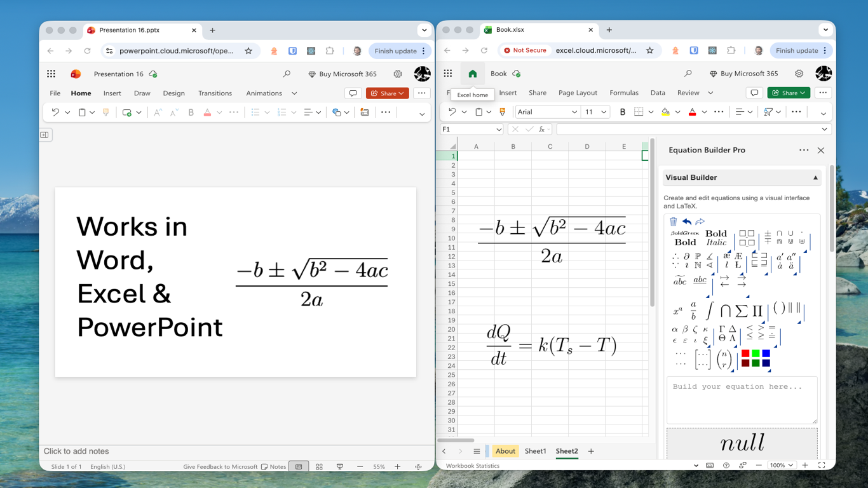The width and height of the screenshot is (868, 488).
Task: Toggle bold formatting in the Excel toolbar
Action: click(x=622, y=111)
